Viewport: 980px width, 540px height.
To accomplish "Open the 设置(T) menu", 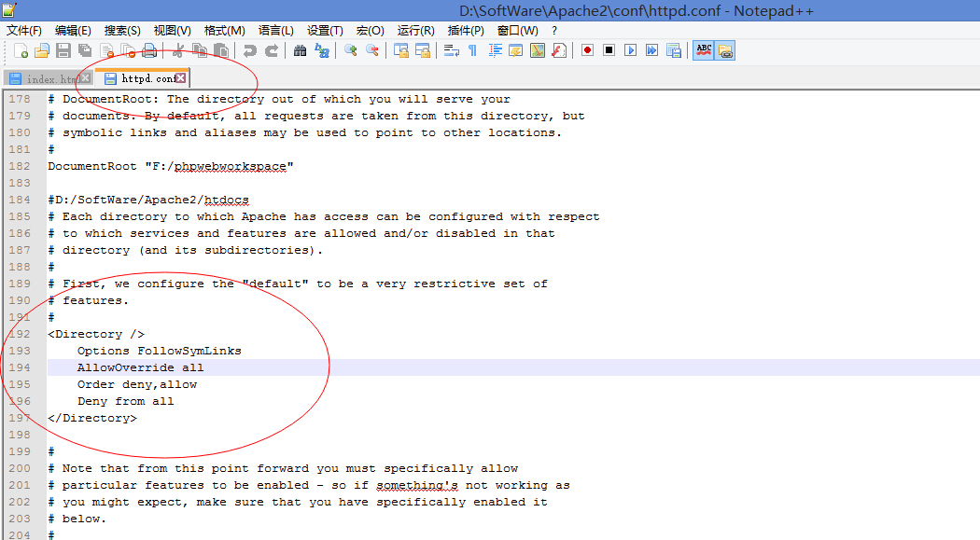I will [x=325, y=31].
